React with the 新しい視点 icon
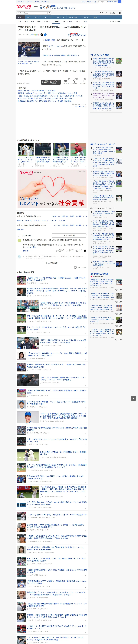This screenshot has width=138, height=644. [x=83, y=81]
